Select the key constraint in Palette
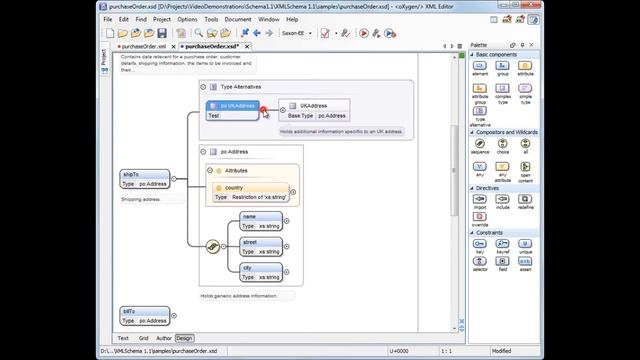 (x=480, y=247)
